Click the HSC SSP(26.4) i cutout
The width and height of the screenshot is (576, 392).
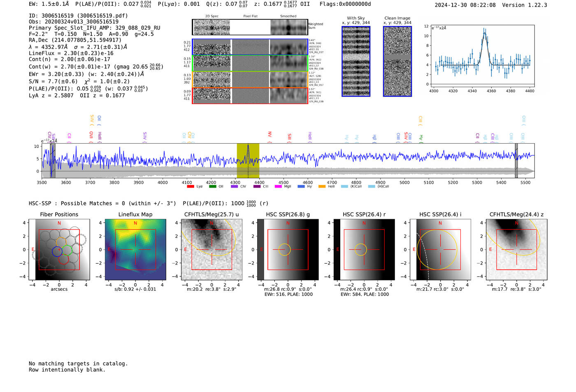[x=440, y=249]
